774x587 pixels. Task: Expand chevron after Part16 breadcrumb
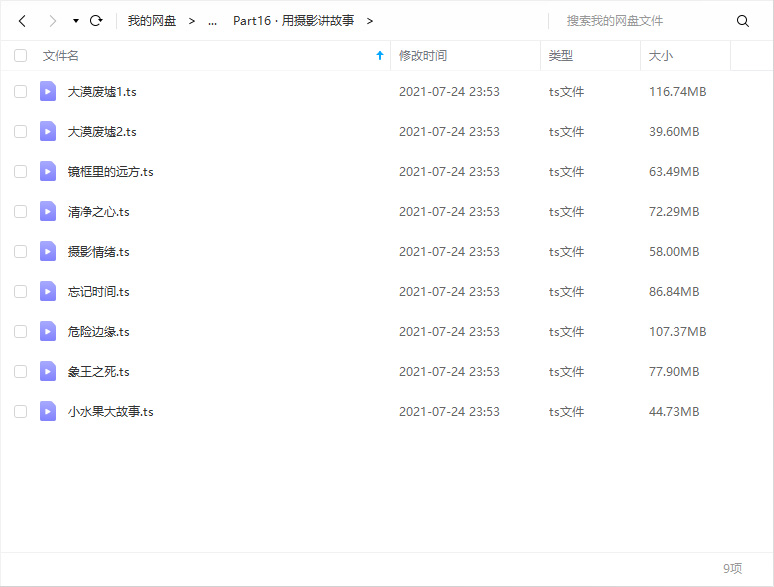coord(370,21)
